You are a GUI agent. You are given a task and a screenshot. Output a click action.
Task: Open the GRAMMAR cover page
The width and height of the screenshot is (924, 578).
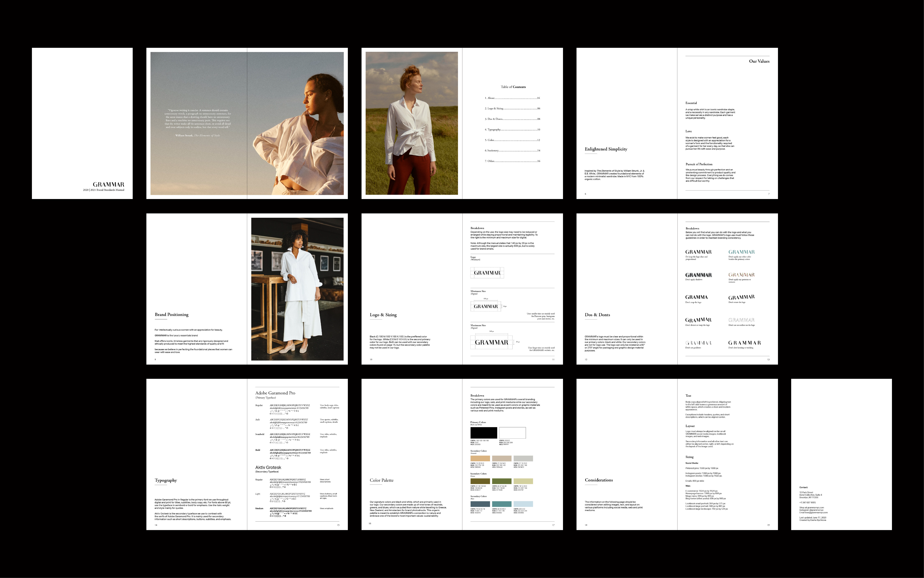coord(82,123)
